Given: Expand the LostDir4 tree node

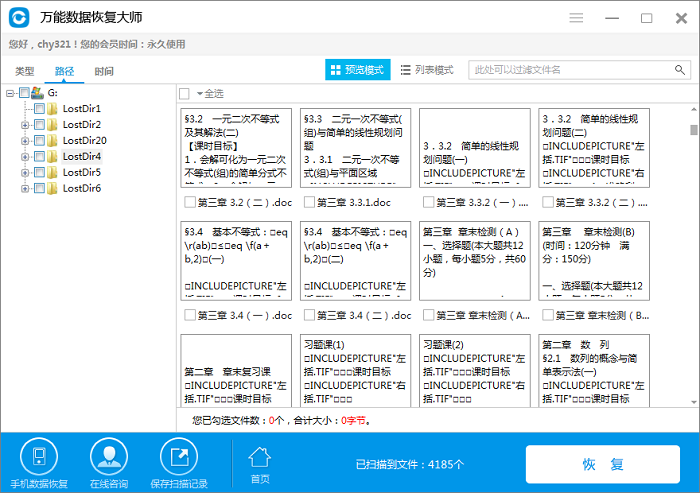Looking at the screenshot, I should (25, 157).
